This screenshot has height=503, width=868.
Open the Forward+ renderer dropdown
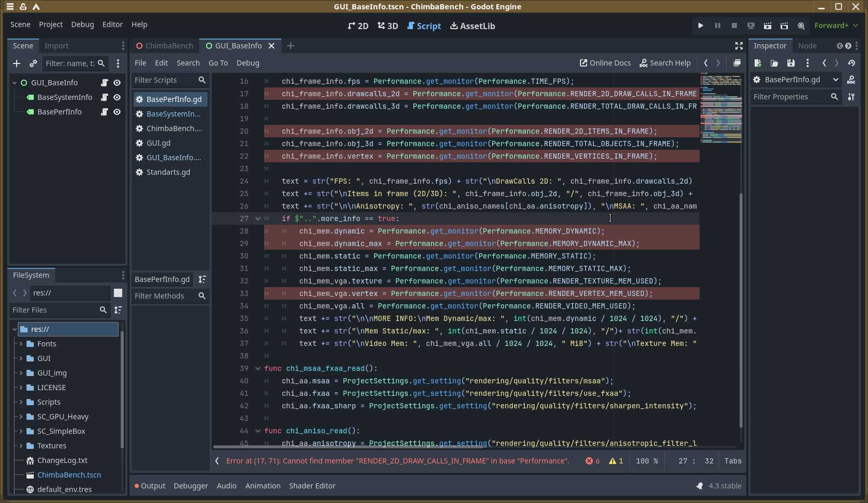tap(836, 25)
